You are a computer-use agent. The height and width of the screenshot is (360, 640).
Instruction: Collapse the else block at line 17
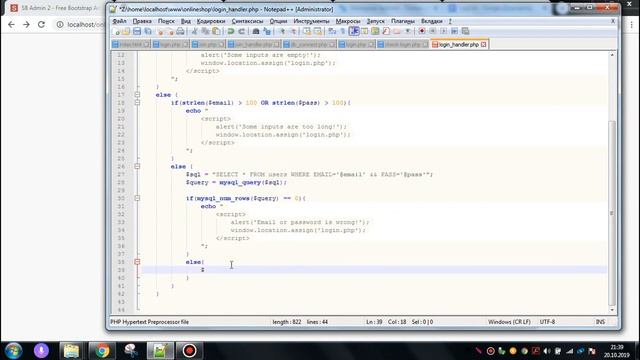[137, 95]
